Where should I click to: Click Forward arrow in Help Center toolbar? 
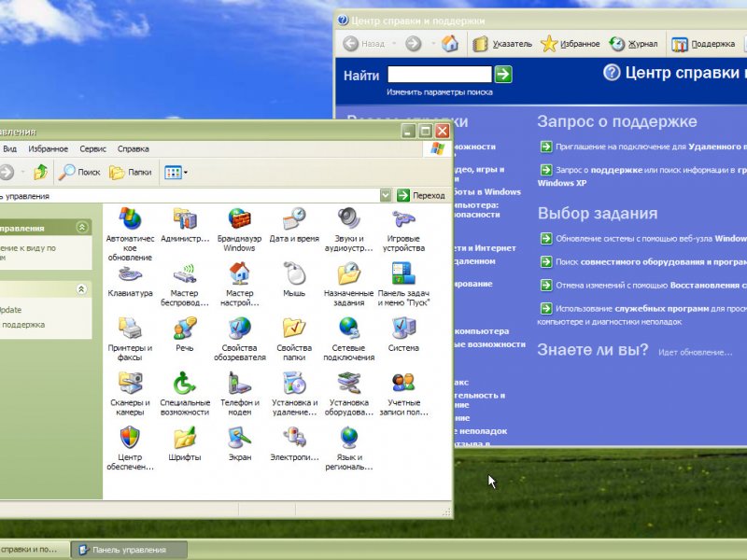coord(414,44)
